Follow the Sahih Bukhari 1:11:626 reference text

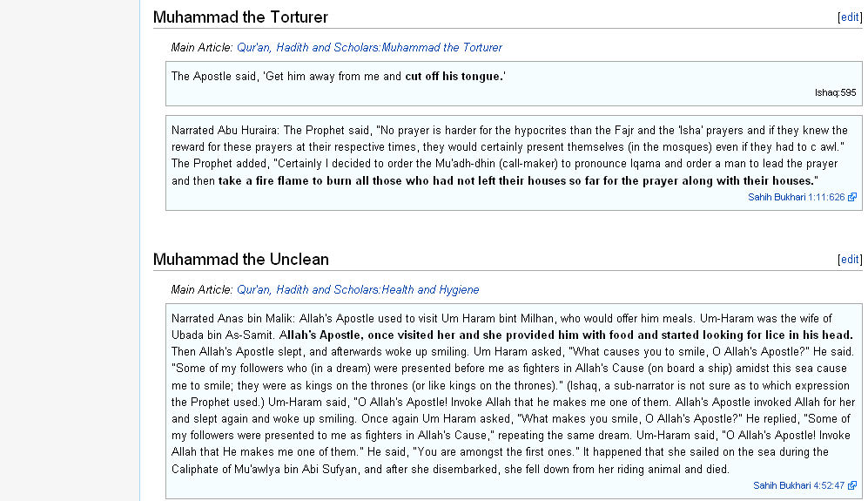[x=796, y=197]
